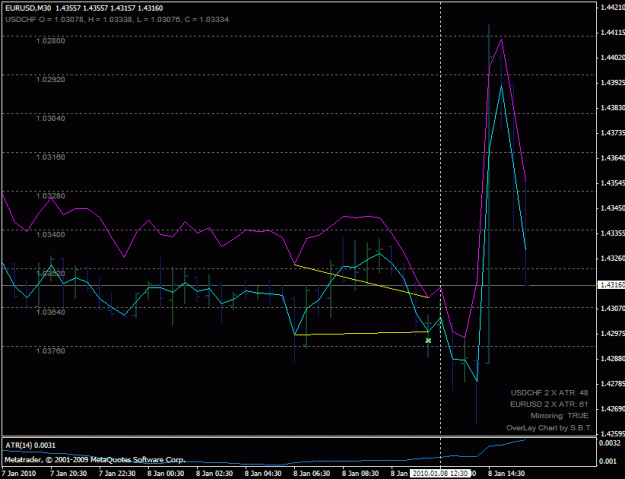Select the green X arrow marker on the chart

(x=428, y=341)
